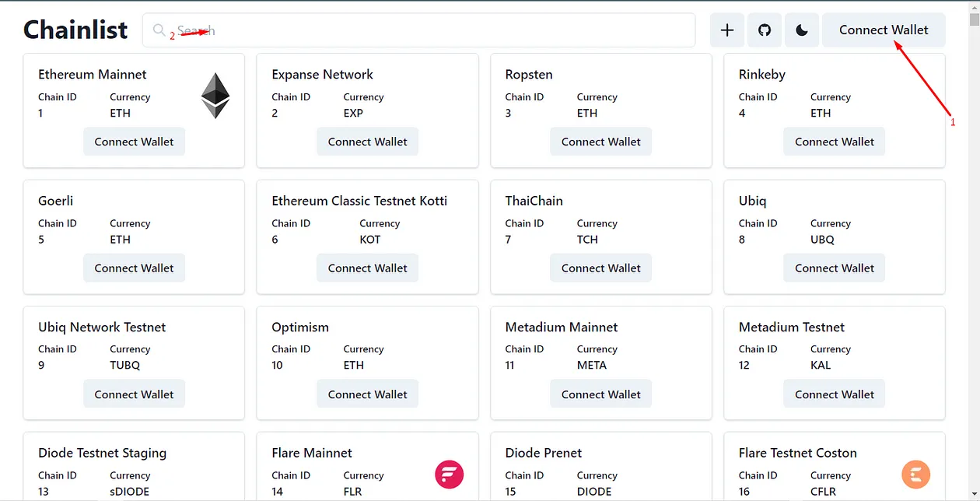Toggle dark mode moon icon

pos(802,30)
